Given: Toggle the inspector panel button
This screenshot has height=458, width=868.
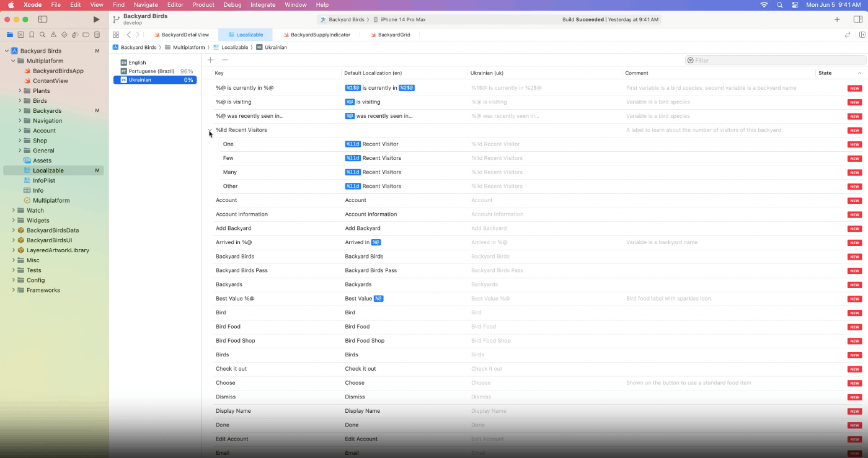Looking at the screenshot, I should (857, 19).
